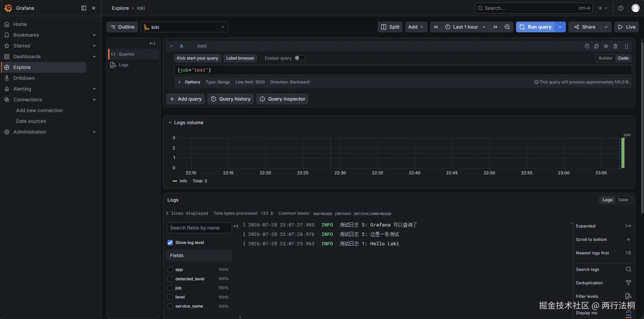Check the detected_level field checkbox
Image resolution: width=644 pixels, height=319 pixels.
click(170, 279)
